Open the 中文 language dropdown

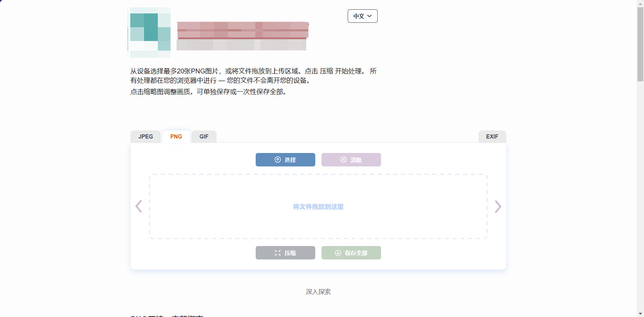362,16
